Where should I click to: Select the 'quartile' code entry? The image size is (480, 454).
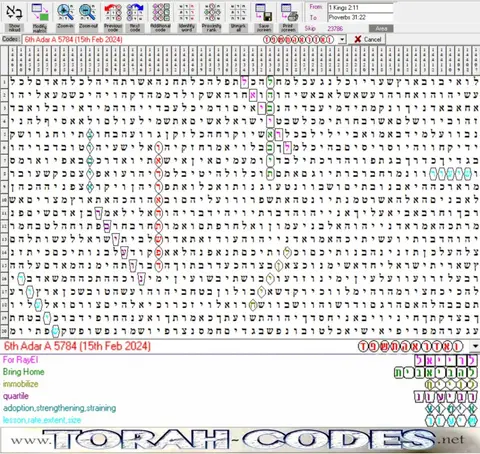pos(16,396)
